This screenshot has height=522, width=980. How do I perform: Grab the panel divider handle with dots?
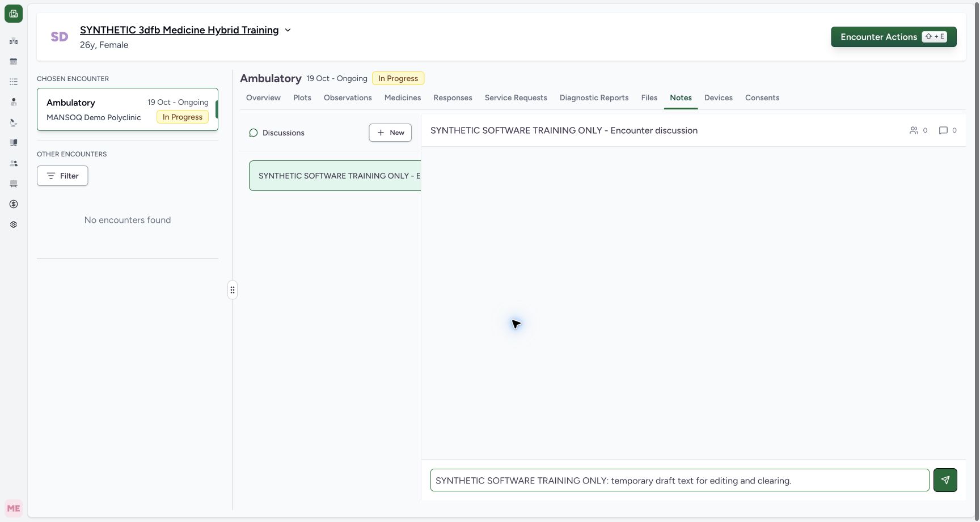pyautogui.click(x=233, y=290)
